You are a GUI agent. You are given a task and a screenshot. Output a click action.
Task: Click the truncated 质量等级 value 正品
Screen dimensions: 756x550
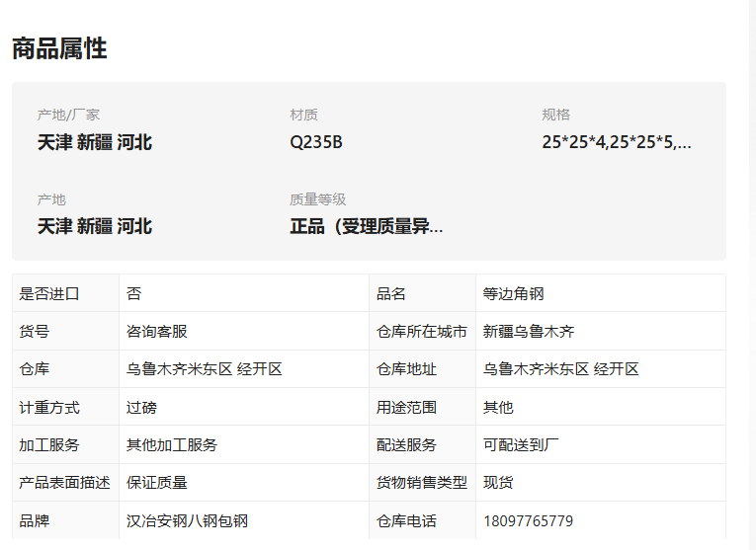click(x=366, y=226)
